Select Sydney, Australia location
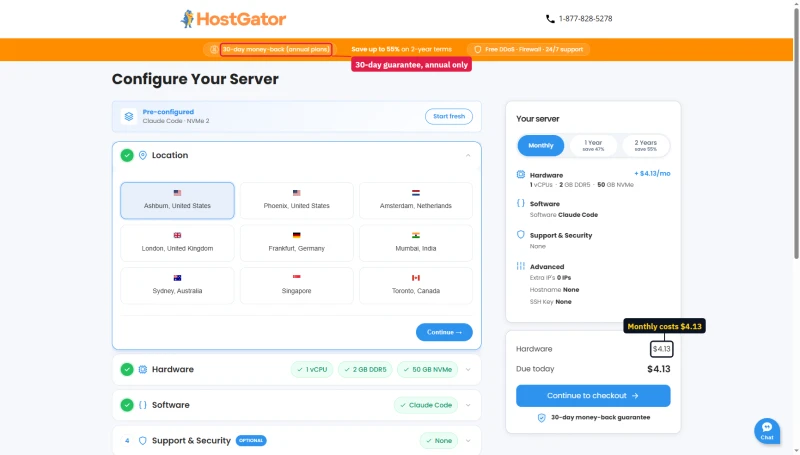 (x=178, y=286)
